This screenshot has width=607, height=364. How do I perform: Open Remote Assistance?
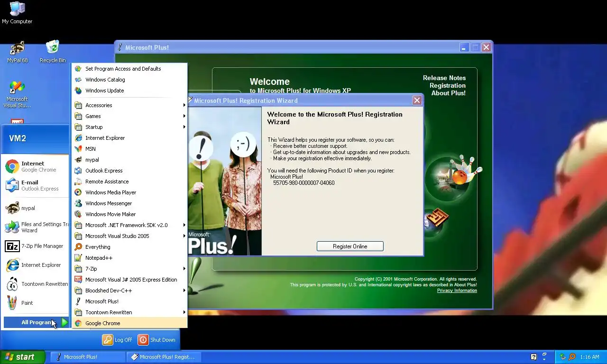click(x=130, y=182)
